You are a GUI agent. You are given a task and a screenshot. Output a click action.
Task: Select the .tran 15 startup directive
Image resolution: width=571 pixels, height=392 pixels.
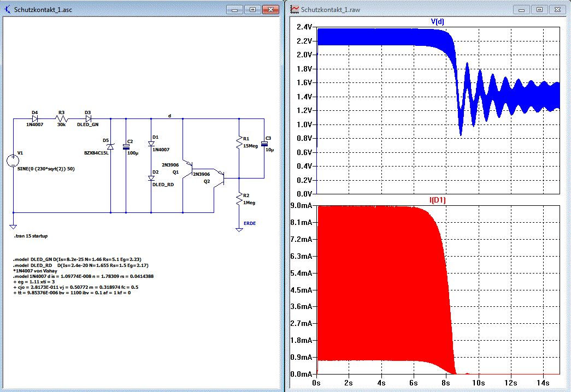point(31,236)
